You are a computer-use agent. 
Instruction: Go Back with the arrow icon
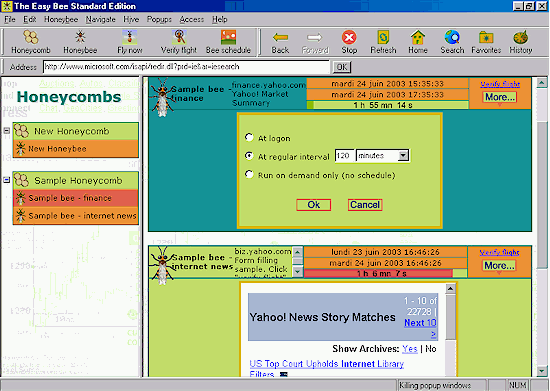pos(280,42)
